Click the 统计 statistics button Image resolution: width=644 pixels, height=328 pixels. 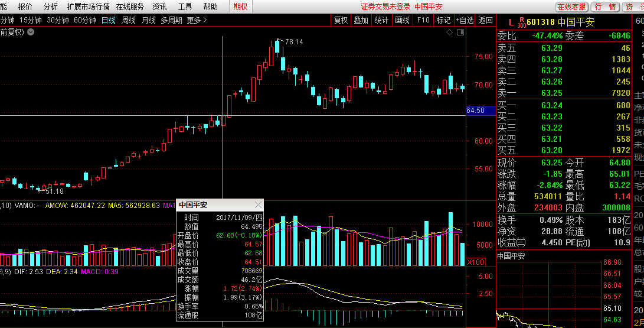pyautogui.click(x=381, y=20)
